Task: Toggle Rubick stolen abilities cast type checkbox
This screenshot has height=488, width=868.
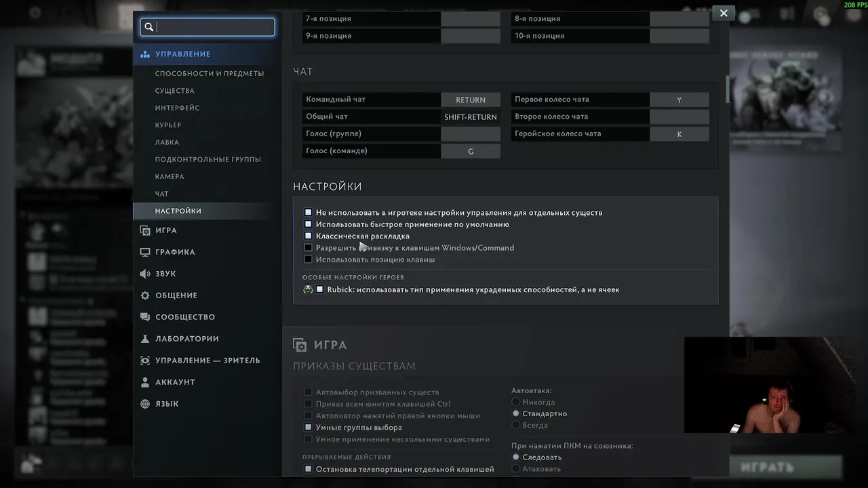Action: [x=320, y=289]
